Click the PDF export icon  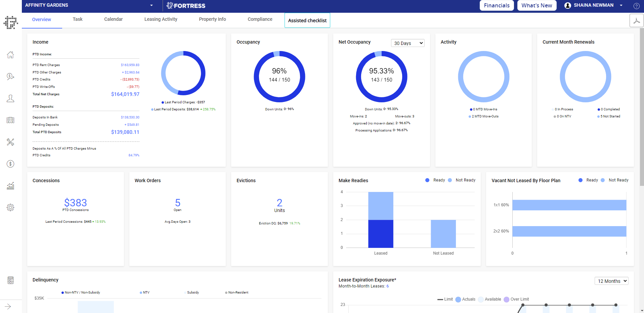pyautogui.click(x=636, y=21)
